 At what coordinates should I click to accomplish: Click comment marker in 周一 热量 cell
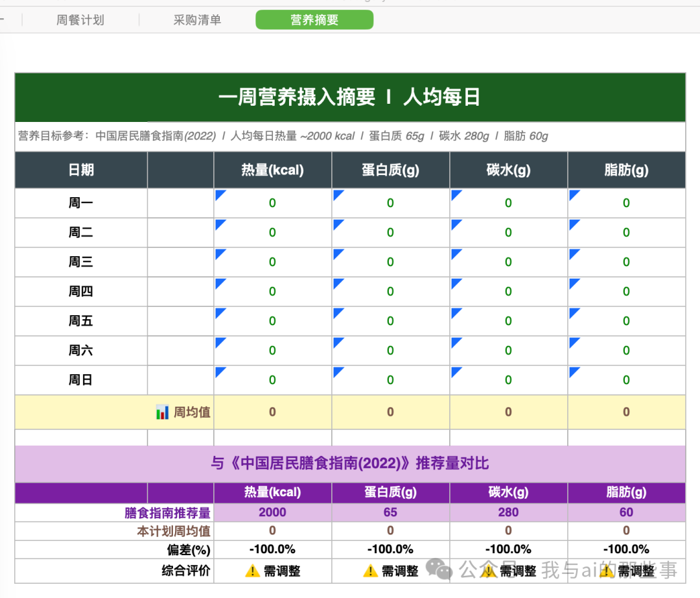click(x=219, y=193)
